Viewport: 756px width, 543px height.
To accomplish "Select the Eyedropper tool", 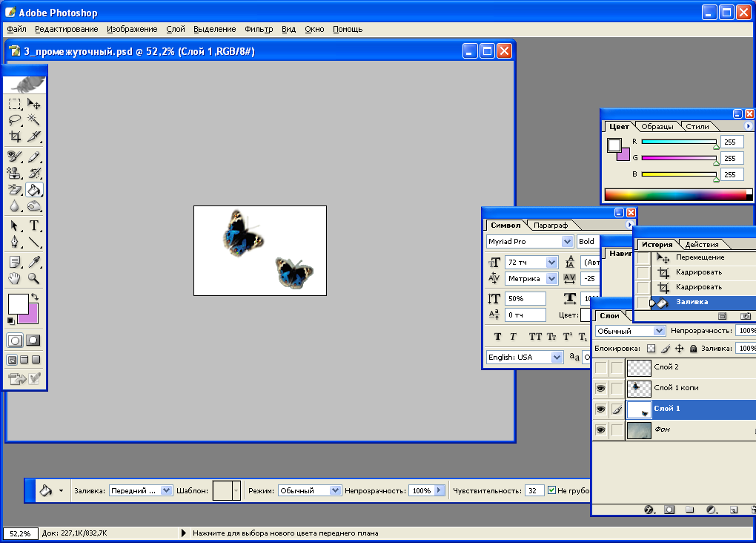I will (34, 262).
